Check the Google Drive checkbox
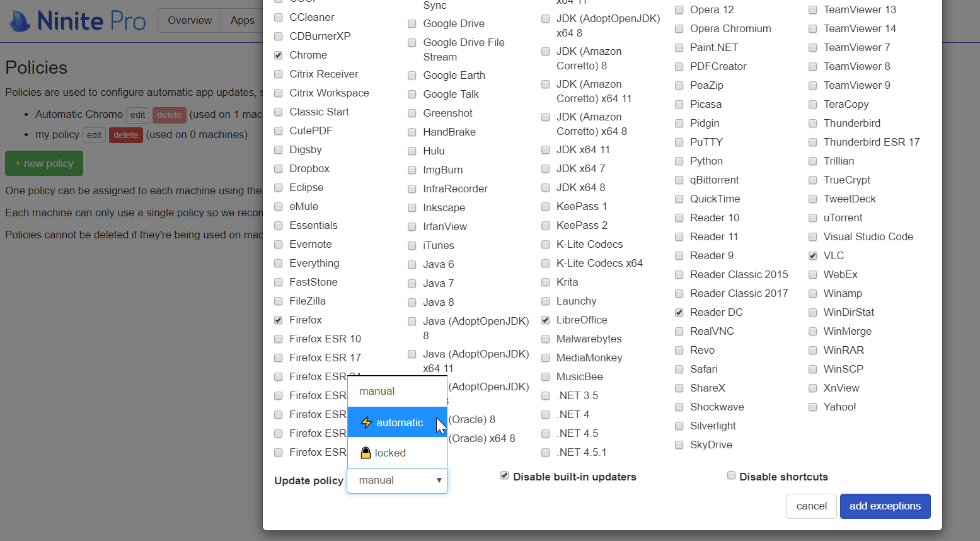This screenshot has height=541, width=980. point(412,24)
